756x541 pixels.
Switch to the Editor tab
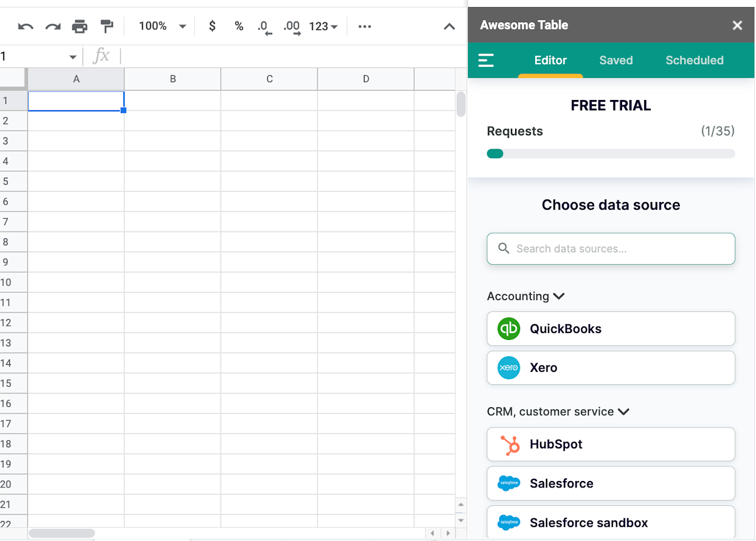click(550, 61)
